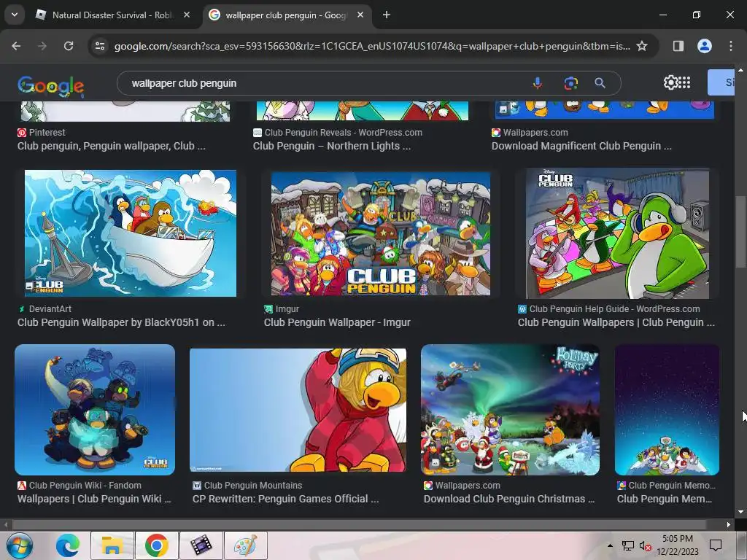
Task: Close the wallpaper club penguin tab
Action: (x=360, y=15)
